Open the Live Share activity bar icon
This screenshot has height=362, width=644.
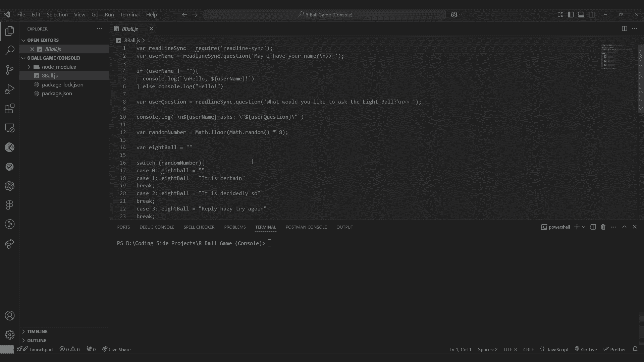tap(10, 244)
